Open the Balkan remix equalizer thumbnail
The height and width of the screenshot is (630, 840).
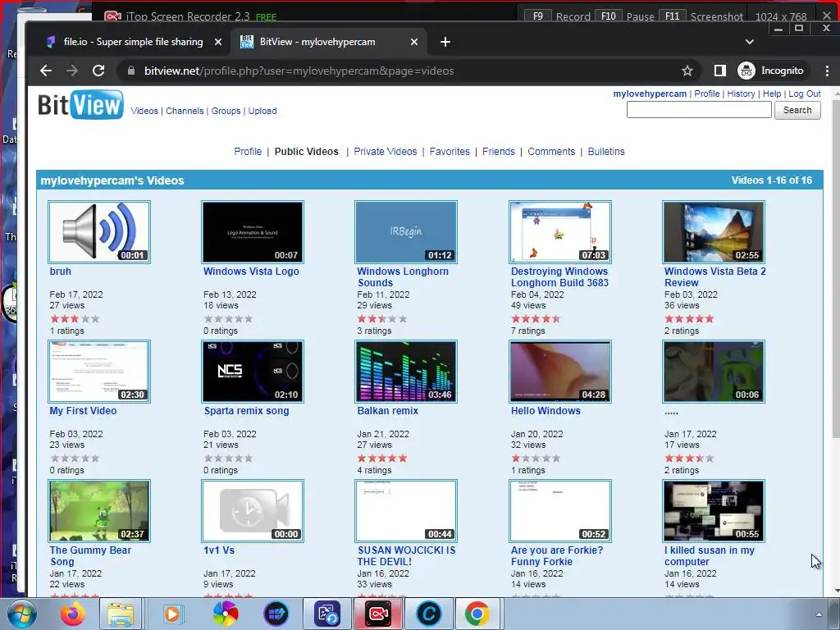click(x=406, y=372)
